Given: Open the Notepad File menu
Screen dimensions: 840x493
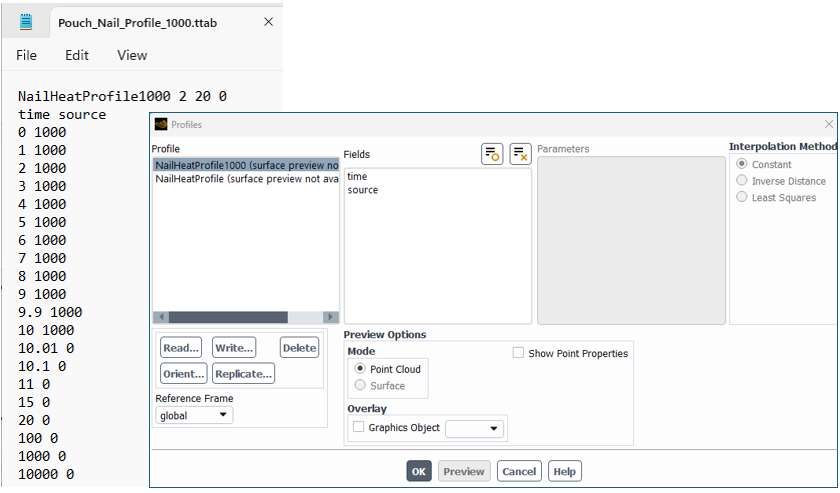Looking at the screenshot, I should 26,55.
